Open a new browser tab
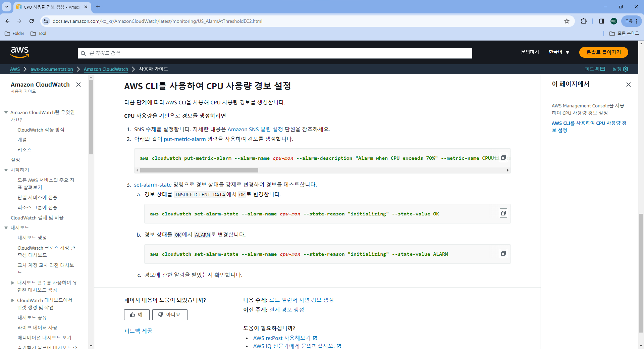The width and height of the screenshot is (644, 349). point(98,7)
